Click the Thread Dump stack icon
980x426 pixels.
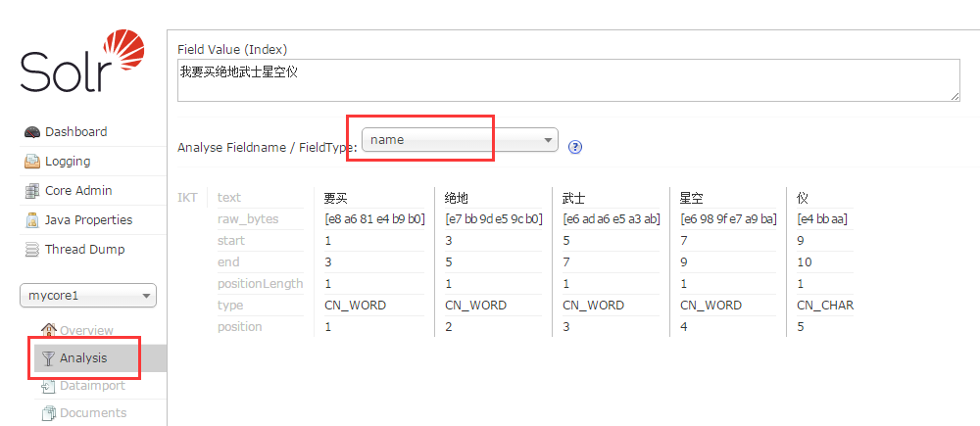(x=32, y=249)
